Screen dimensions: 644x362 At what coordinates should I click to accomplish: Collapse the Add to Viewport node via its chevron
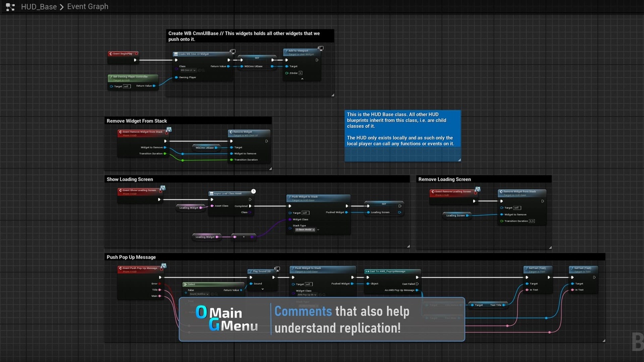coord(302,78)
